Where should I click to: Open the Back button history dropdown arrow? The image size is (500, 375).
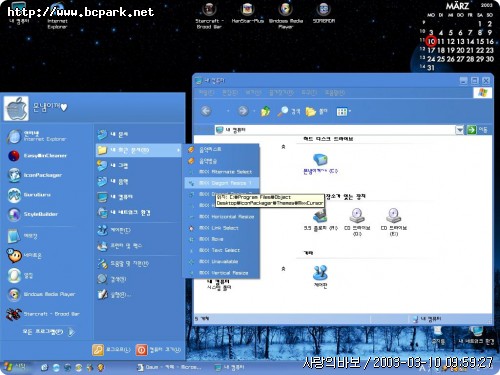pyautogui.click(x=228, y=111)
